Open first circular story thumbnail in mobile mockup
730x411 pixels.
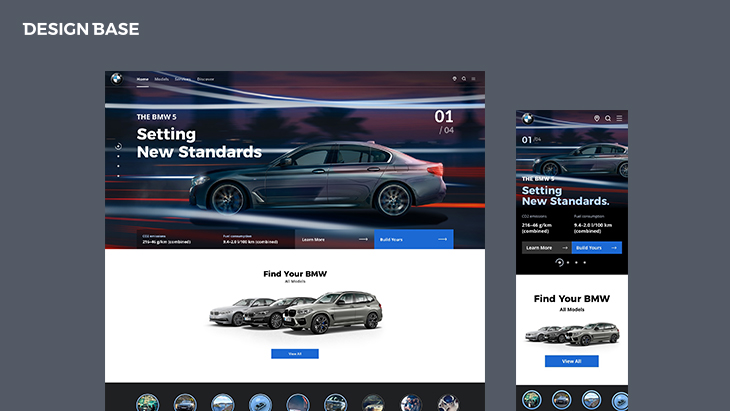pos(532,400)
